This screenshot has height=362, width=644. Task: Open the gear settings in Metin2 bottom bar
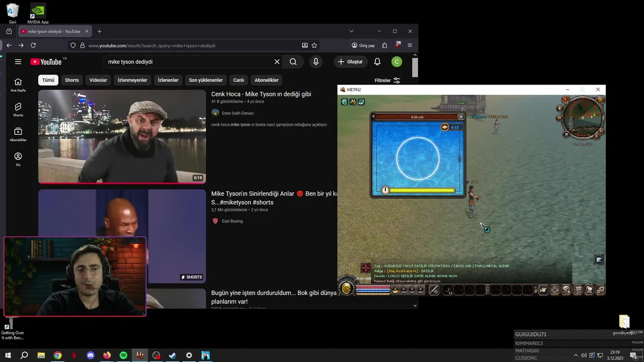click(600, 290)
